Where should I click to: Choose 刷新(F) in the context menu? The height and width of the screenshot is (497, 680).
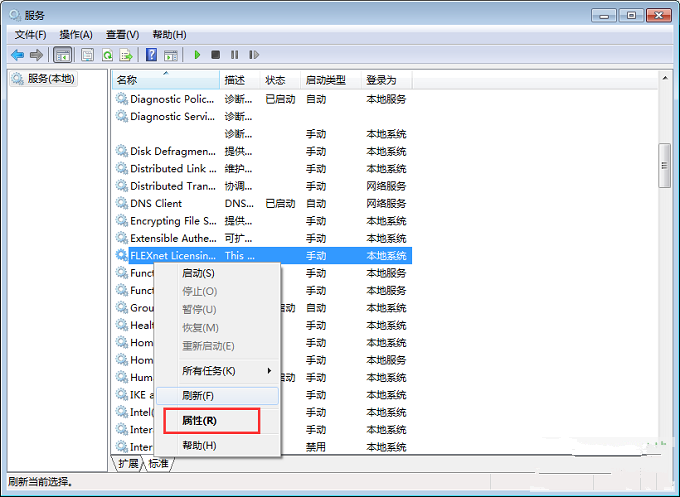[x=217, y=396]
